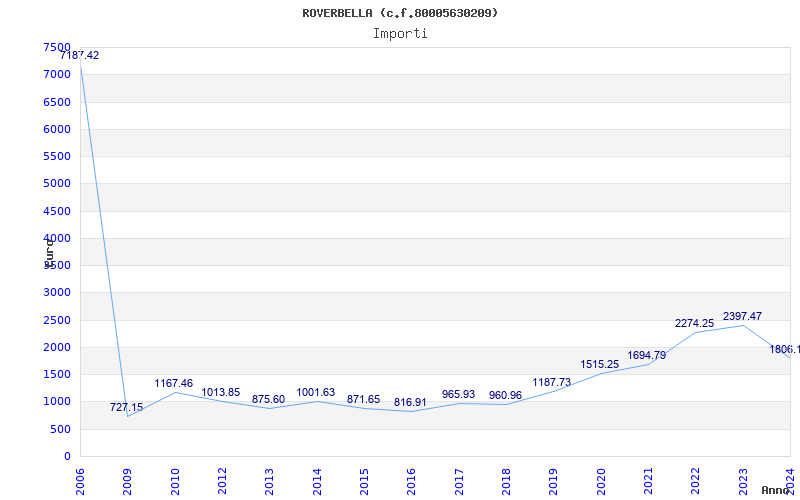Click the 7187.42 data label
Screen dimensions: 800x500
(80, 56)
